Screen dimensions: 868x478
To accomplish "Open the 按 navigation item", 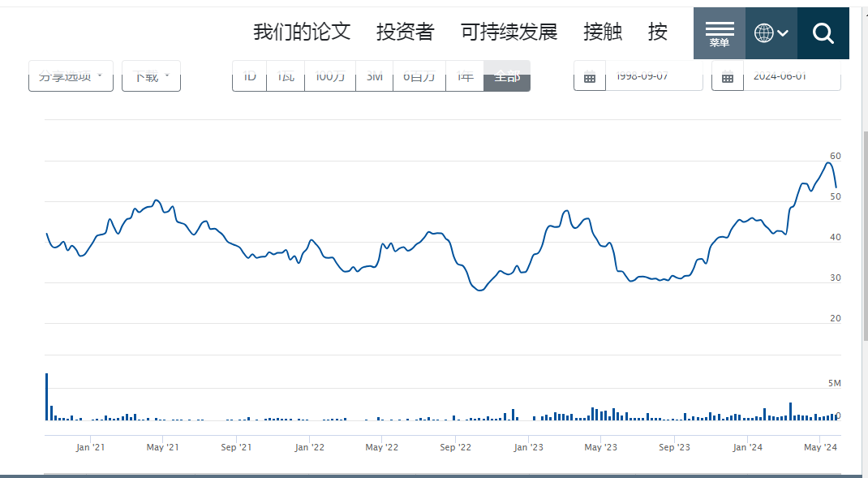I will click(658, 32).
